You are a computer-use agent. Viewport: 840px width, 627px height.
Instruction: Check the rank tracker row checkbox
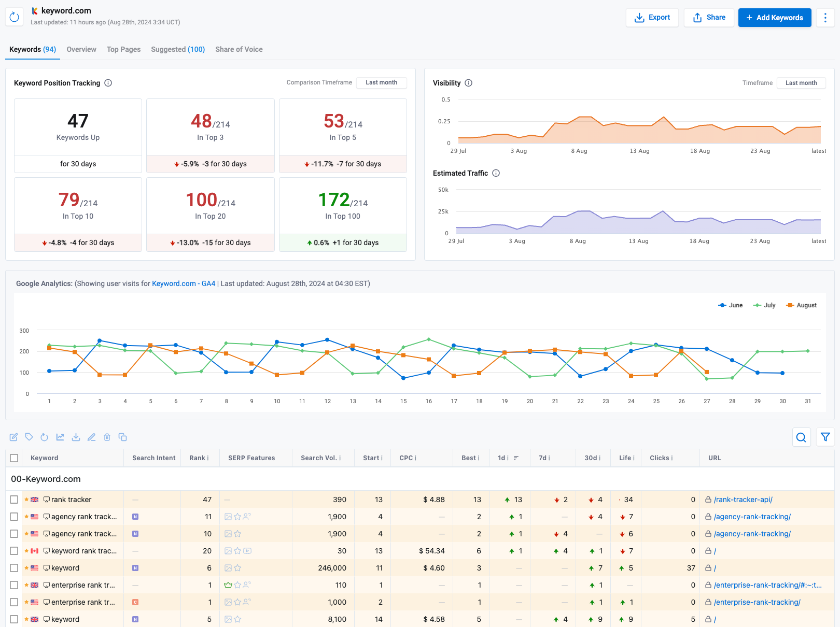pos(14,500)
